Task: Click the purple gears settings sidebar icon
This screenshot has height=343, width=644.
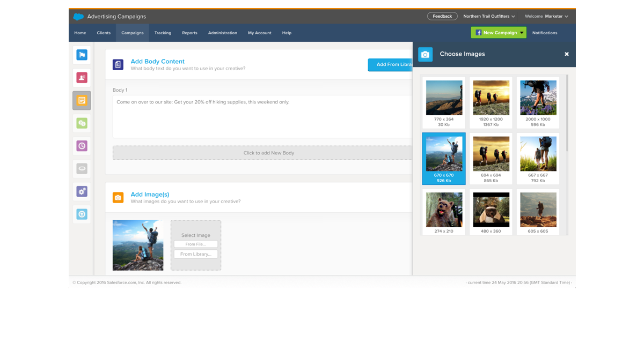Action: coord(82,191)
